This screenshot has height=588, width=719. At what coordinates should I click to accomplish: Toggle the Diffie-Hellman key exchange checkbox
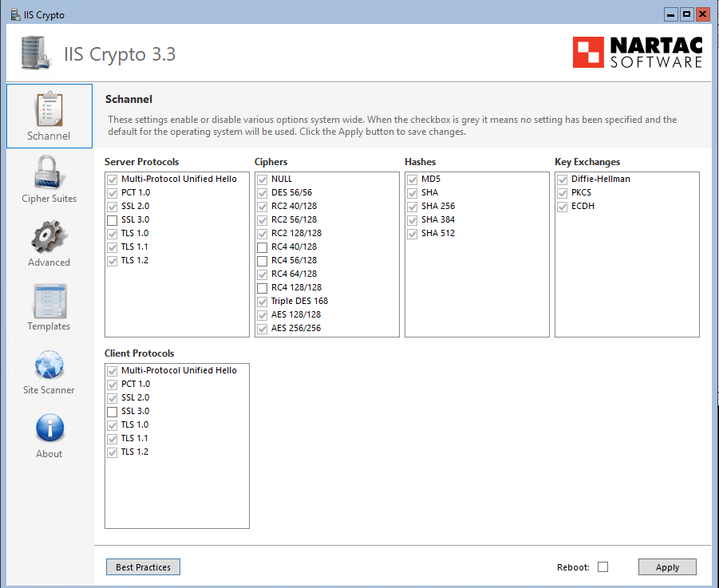(x=563, y=179)
